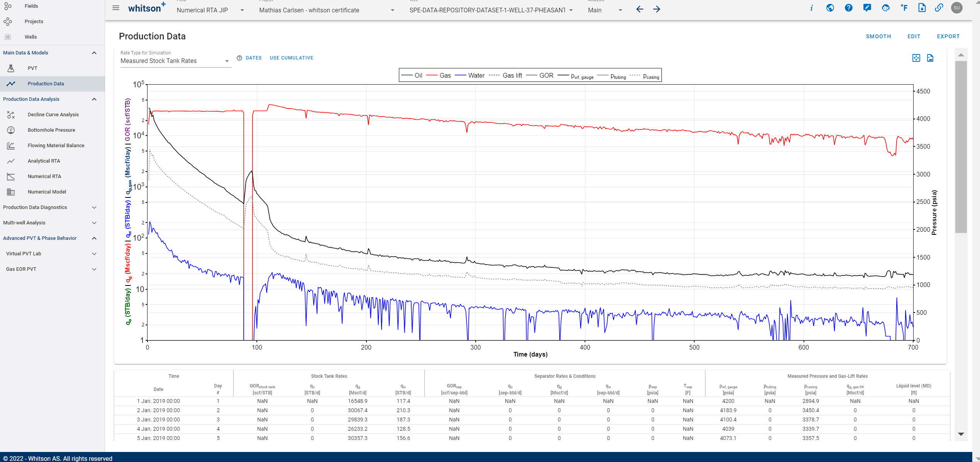Click the globe icon in top bar
Image resolution: width=980 pixels, height=462 pixels.
coord(830,8)
